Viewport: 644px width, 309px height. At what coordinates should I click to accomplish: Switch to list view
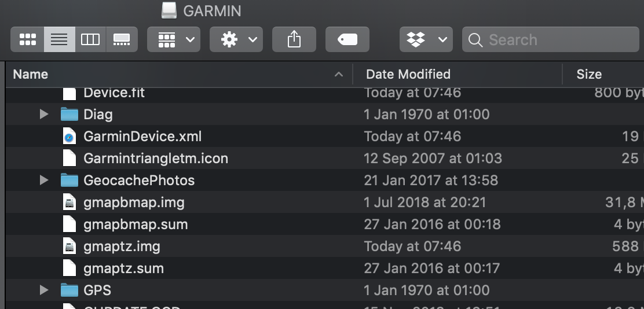(x=60, y=39)
